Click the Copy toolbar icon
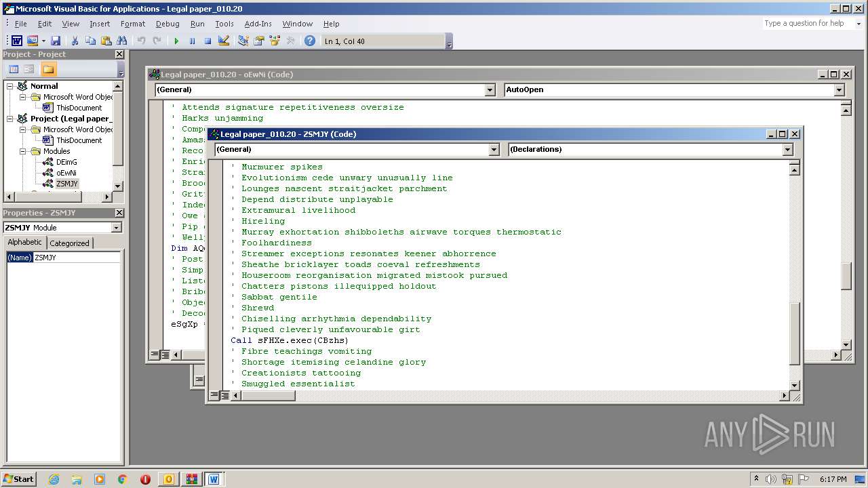Image resolution: width=868 pixels, height=488 pixels. 90,41
